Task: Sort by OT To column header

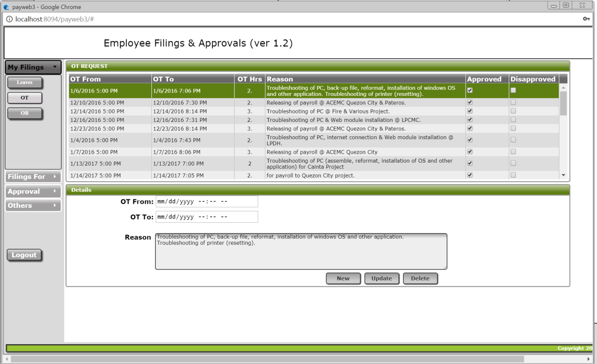Action: [193, 79]
